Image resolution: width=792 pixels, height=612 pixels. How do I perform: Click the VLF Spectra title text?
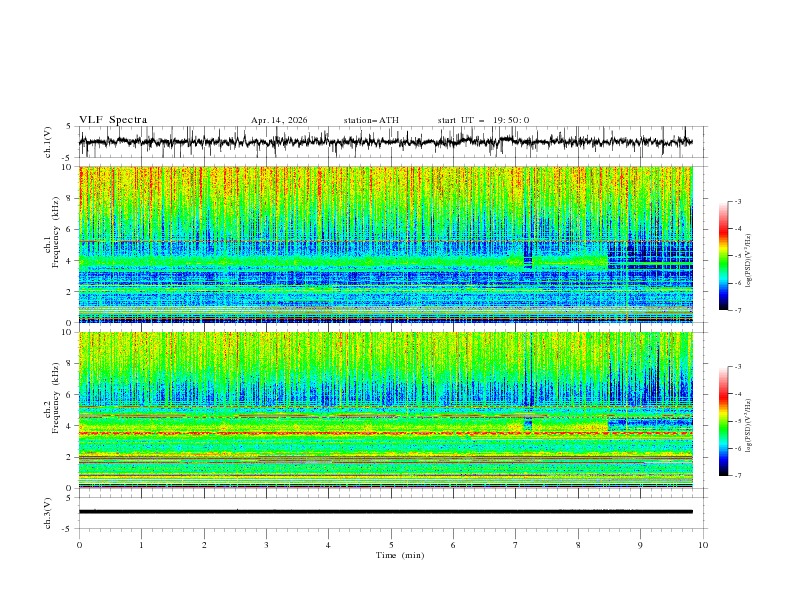coord(113,120)
